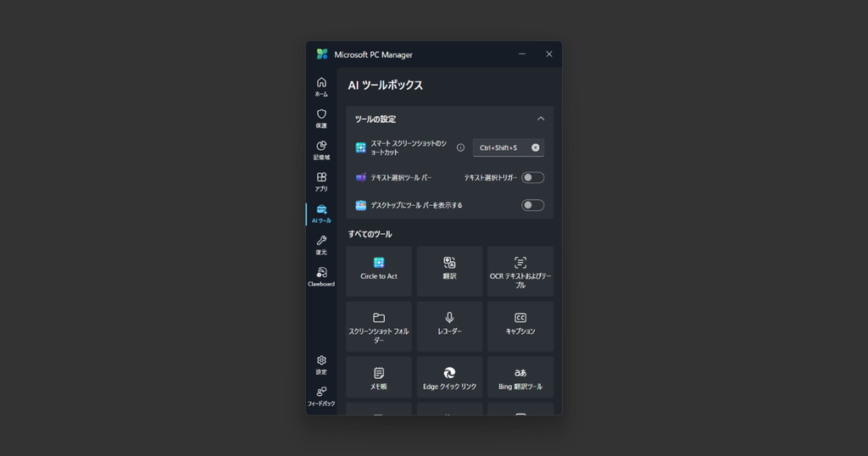
Task: Click the すべてのツール heading
Action: point(370,234)
